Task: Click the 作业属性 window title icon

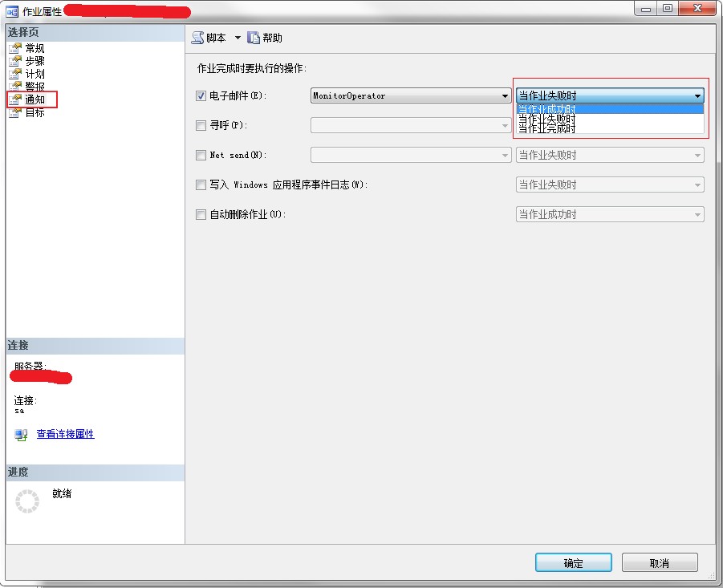Action: pyautogui.click(x=12, y=11)
